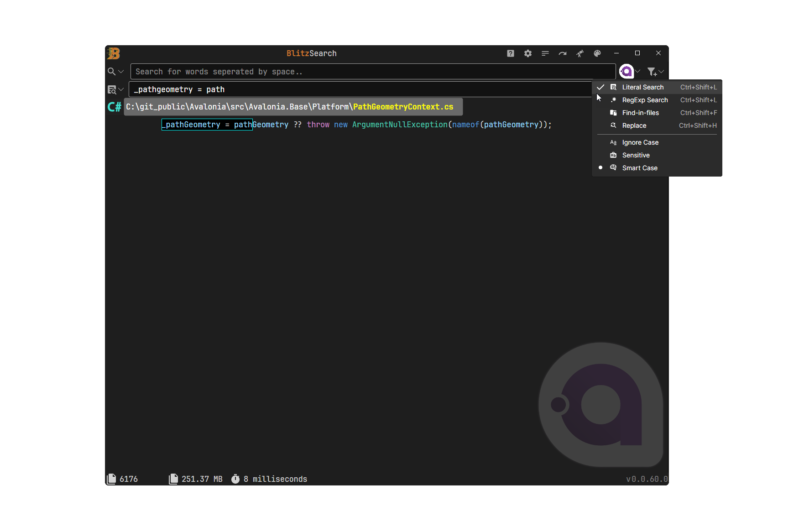Viewport: 799px width, 532px height.
Task: Click the add-filter funnel icon
Action: tap(652, 72)
